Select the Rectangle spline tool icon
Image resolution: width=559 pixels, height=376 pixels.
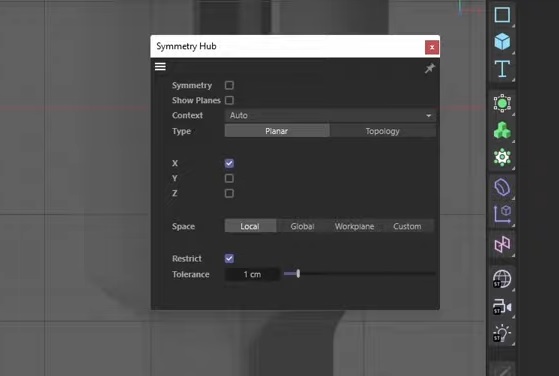(x=502, y=15)
